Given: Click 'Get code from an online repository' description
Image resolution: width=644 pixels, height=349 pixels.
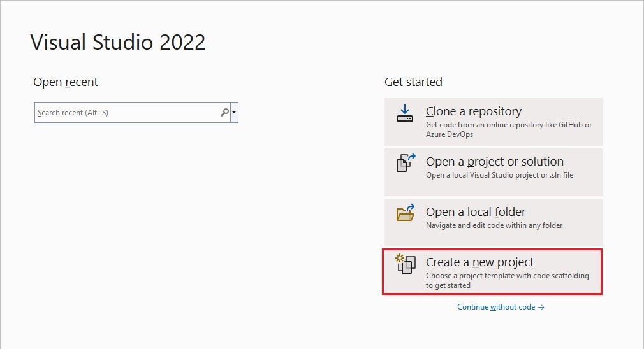Looking at the screenshot, I should [x=508, y=129].
